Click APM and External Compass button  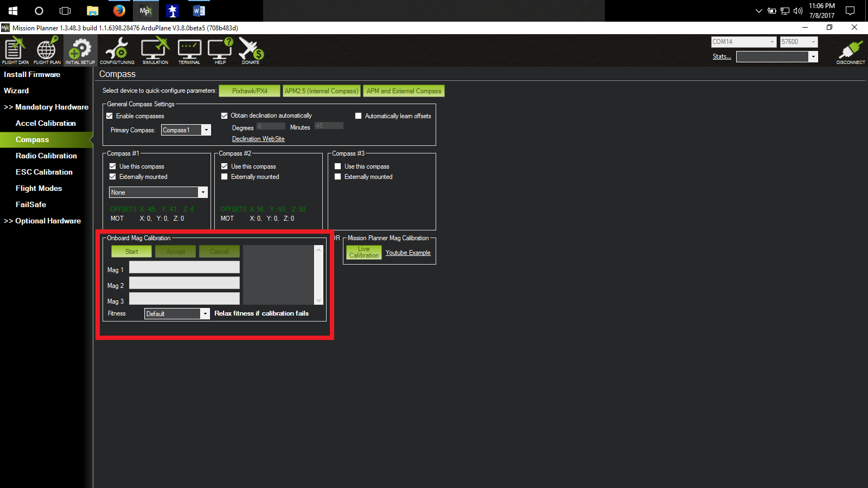[x=404, y=91]
